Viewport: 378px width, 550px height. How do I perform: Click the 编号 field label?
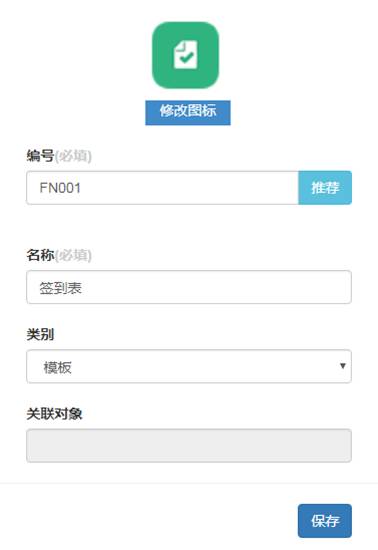(40, 155)
